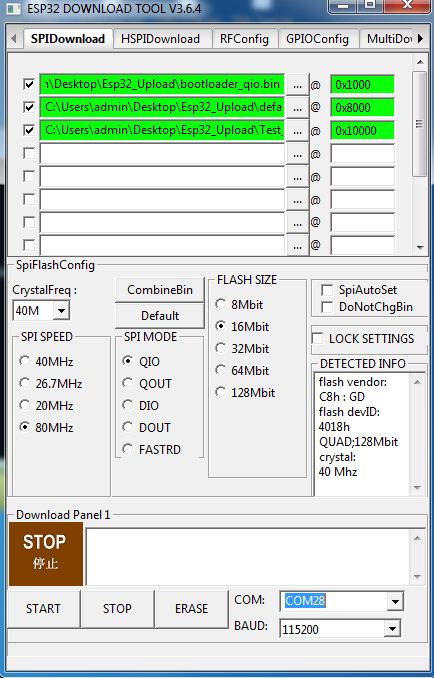Open the GPIOConfig tab
434x678 pixels.
(317, 39)
